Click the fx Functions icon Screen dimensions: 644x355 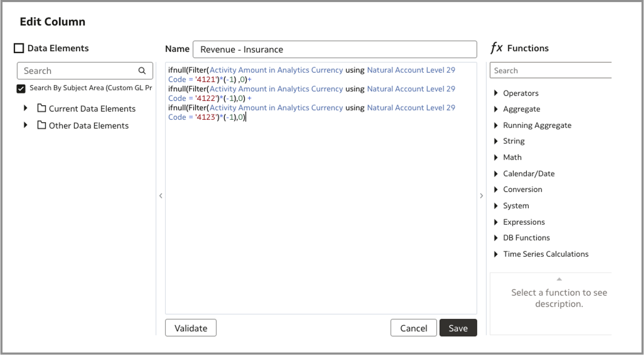click(x=496, y=48)
